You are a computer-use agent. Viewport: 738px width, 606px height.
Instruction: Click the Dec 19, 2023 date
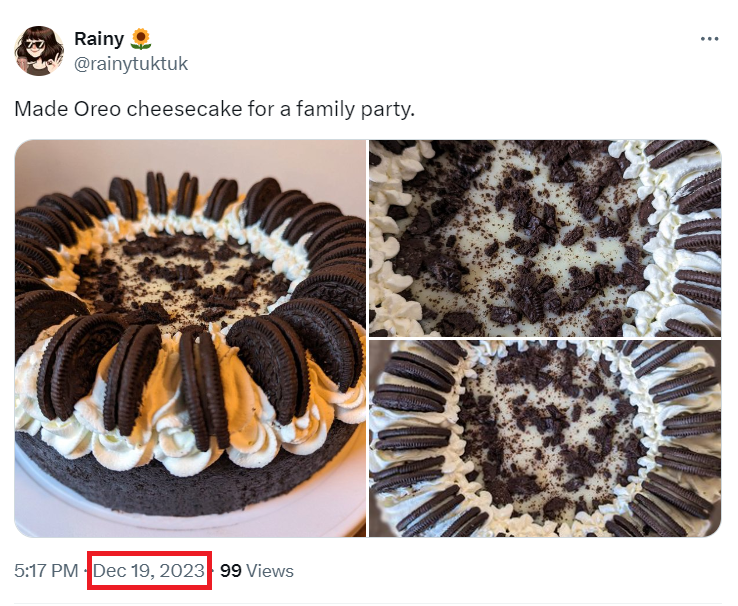(x=149, y=571)
